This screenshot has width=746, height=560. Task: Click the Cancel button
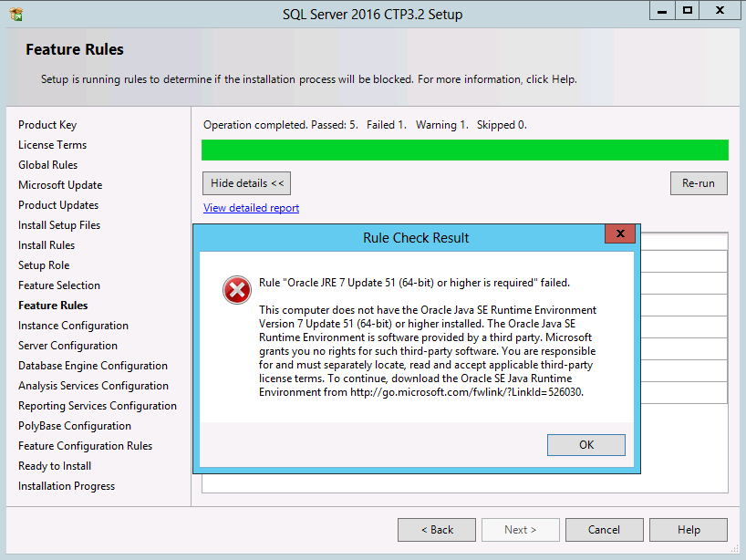(x=605, y=530)
